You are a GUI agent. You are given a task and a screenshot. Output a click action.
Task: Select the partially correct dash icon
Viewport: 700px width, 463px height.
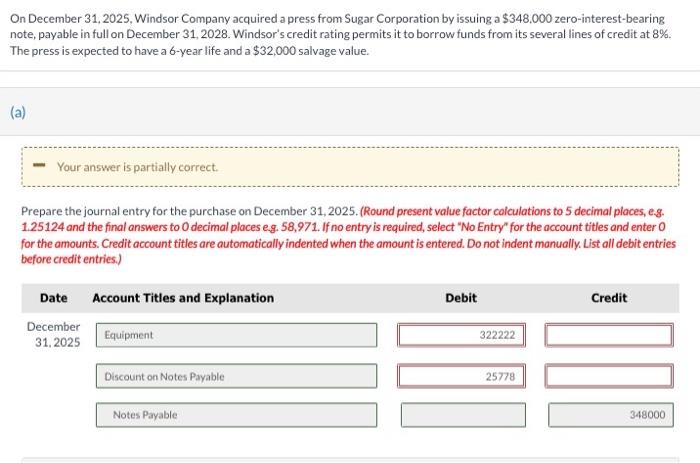(x=39, y=165)
